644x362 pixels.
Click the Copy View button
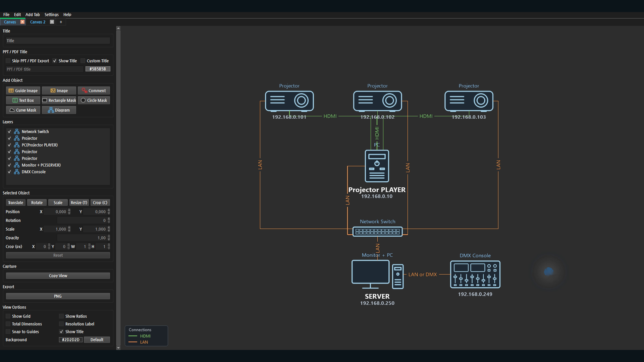58,276
